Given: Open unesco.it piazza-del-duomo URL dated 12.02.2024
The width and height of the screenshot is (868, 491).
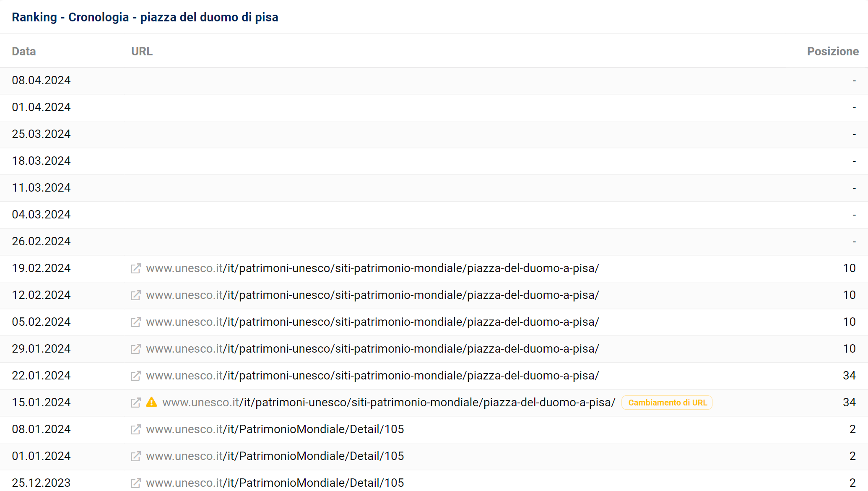Looking at the screenshot, I should click(x=372, y=295).
